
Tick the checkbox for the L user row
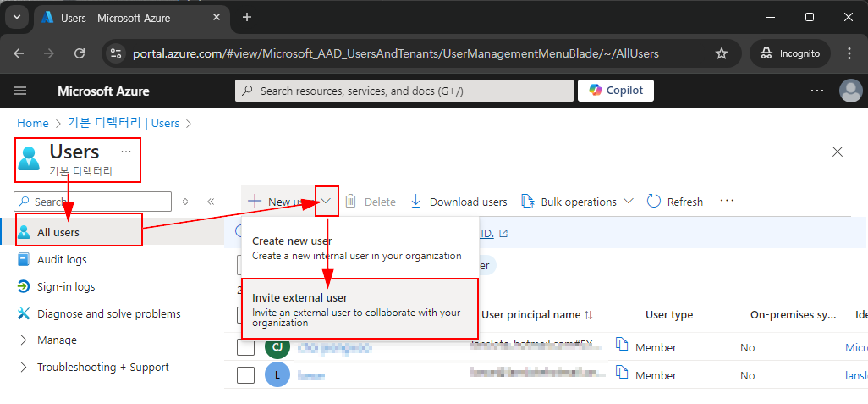(x=246, y=375)
